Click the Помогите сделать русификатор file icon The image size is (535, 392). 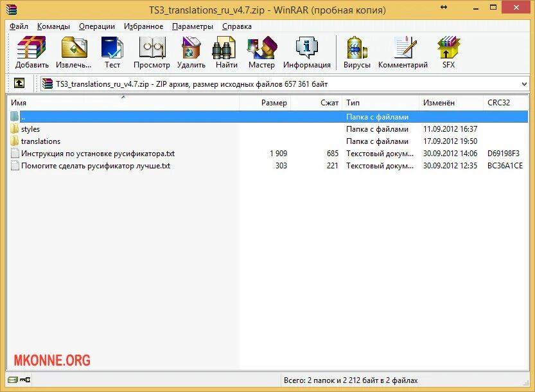pyautogui.click(x=15, y=166)
